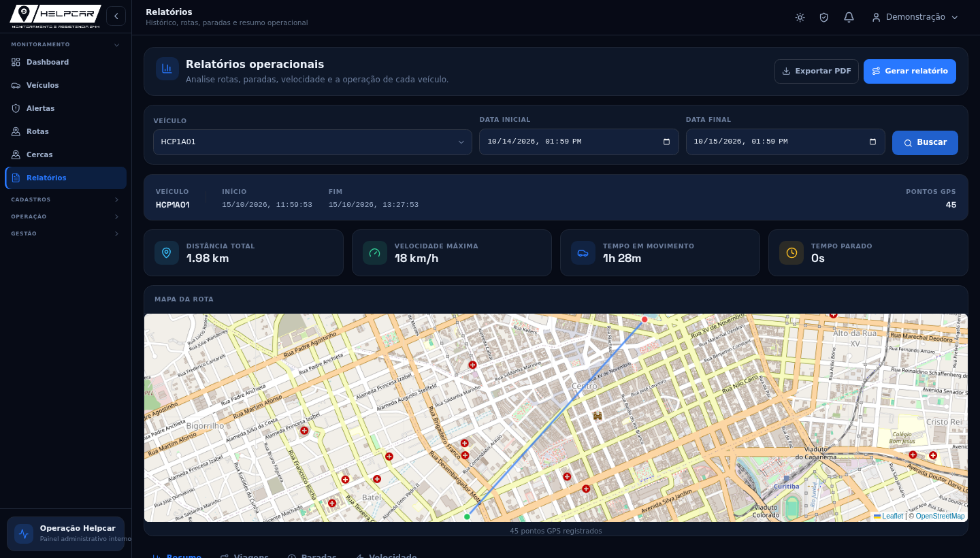Viewport: 980px width, 558px height.
Task: Click the Data Final date field
Action: [785, 142]
